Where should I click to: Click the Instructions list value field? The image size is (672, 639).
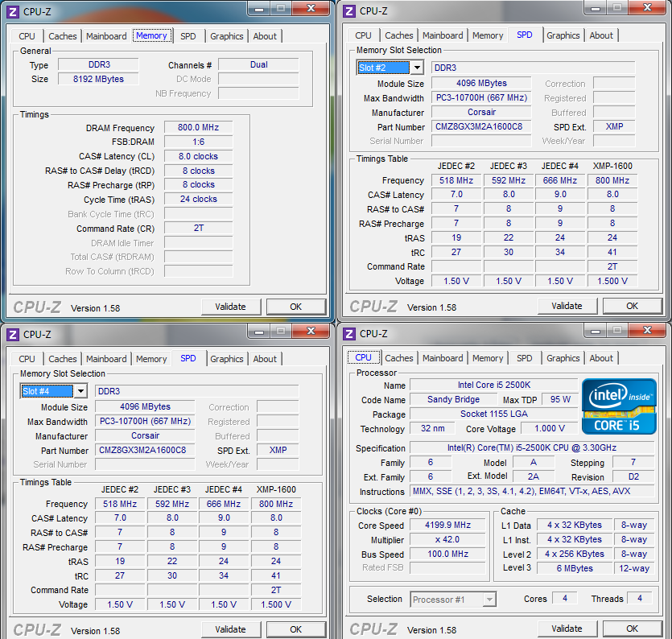click(532, 491)
